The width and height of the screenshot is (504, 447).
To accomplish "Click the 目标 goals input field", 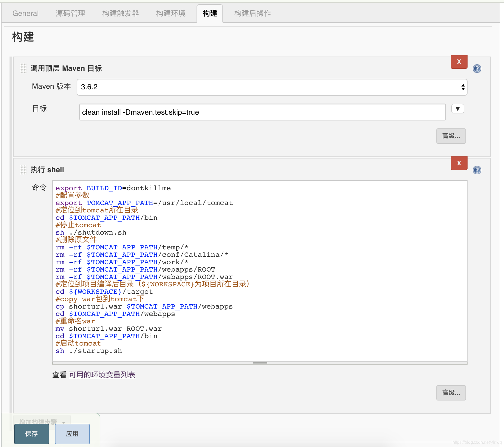I will tap(262, 112).
